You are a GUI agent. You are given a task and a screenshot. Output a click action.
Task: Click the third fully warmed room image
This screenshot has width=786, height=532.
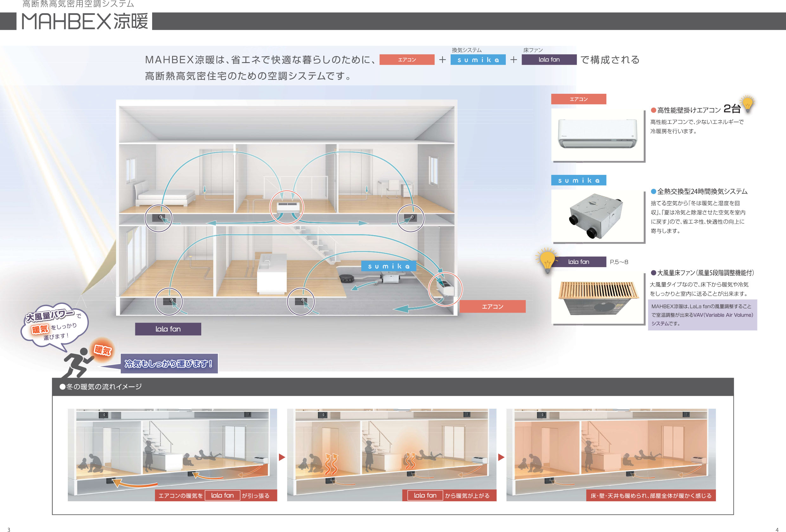click(611, 455)
